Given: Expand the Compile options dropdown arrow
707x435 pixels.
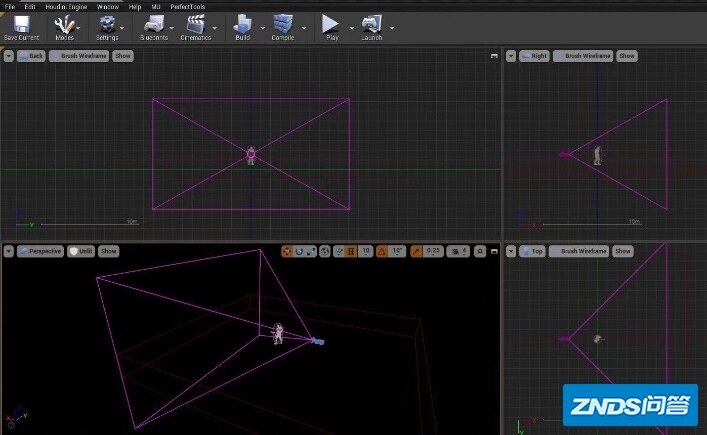Looking at the screenshot, I should [304, 28].
